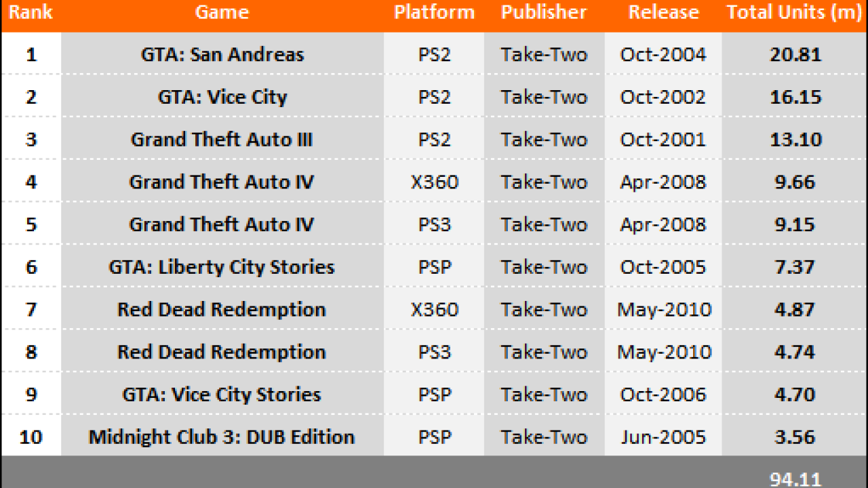Viewport: 868px width, 488px height.
Task: Select the 7.37 total units value
Action: (x=795, y=267)
